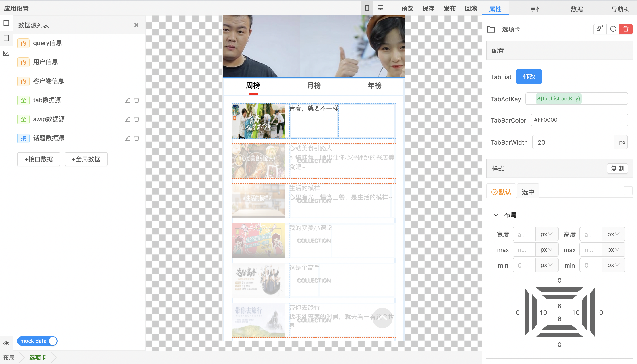Click the TabBarColor #FF0000 field
Image resolution: width=637 pixels, height=364 pixels.
pos(579,120)
